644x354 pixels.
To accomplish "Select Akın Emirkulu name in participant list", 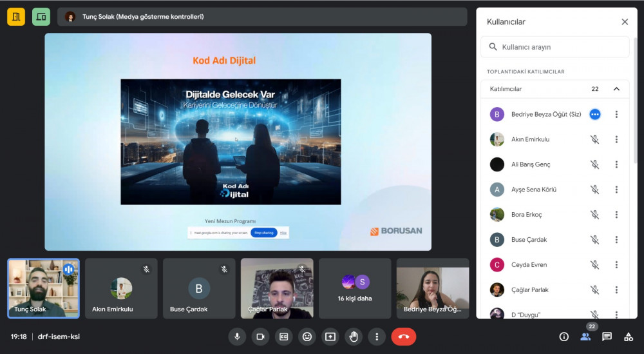I will pos(530,139).
